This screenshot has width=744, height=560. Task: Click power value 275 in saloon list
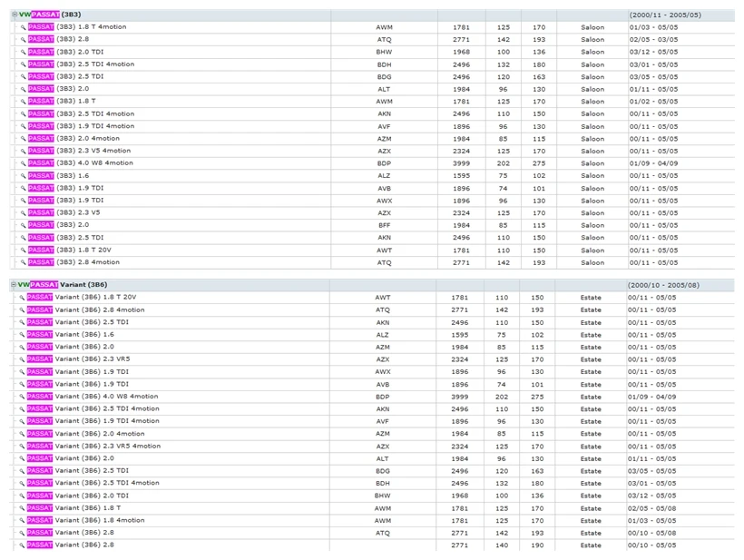point(539,163)
